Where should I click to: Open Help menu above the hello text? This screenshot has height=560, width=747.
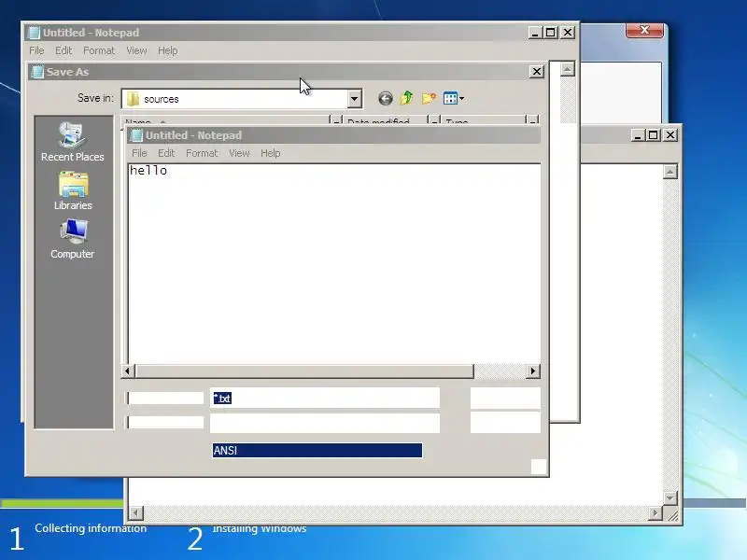tap(271, 153)
